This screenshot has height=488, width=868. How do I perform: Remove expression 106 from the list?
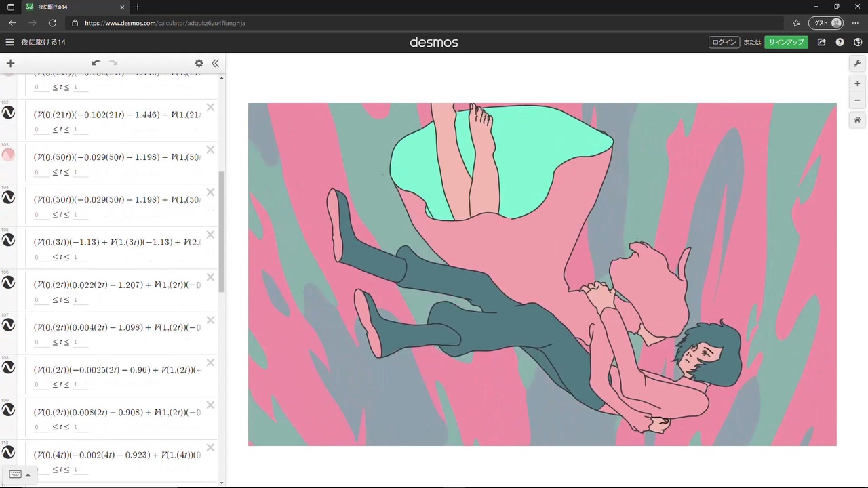(210, 277)
